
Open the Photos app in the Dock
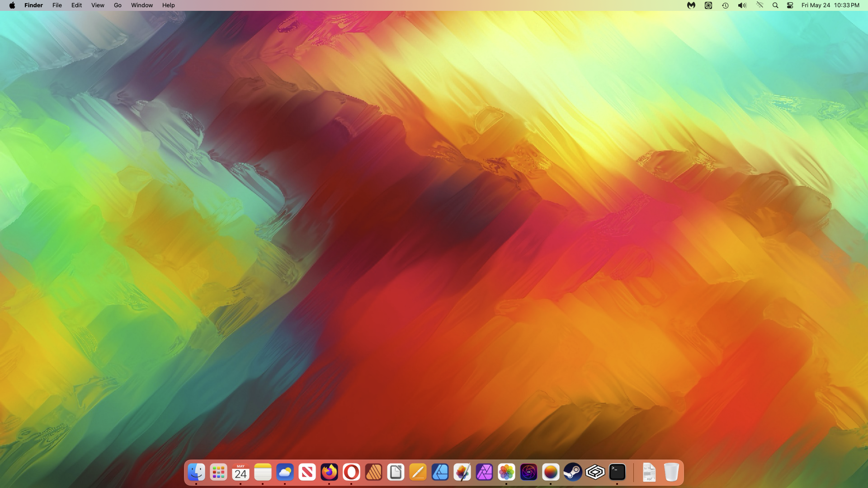pyautogui.click(x=506, y=472)
